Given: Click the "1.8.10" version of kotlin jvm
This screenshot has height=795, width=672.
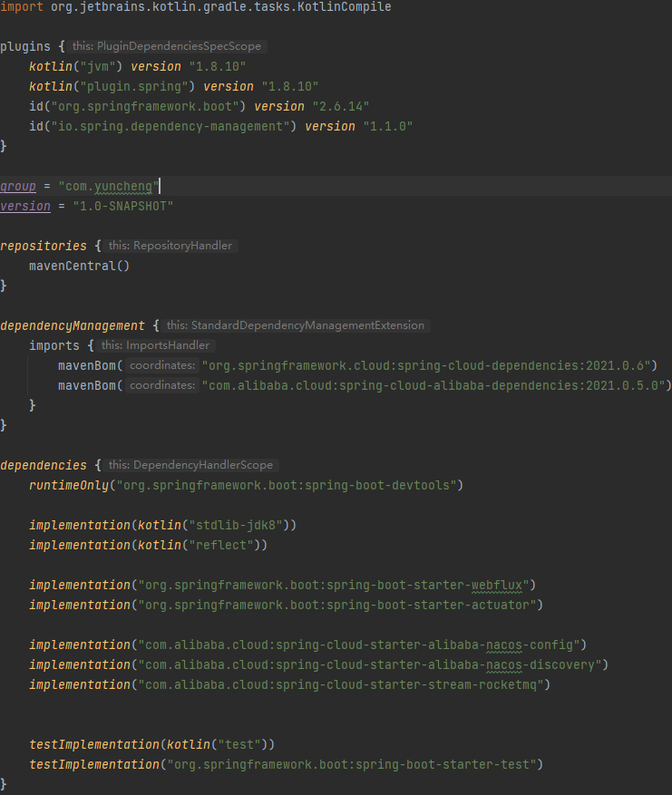Looking at the screenshot, I should tap(218, 66).
